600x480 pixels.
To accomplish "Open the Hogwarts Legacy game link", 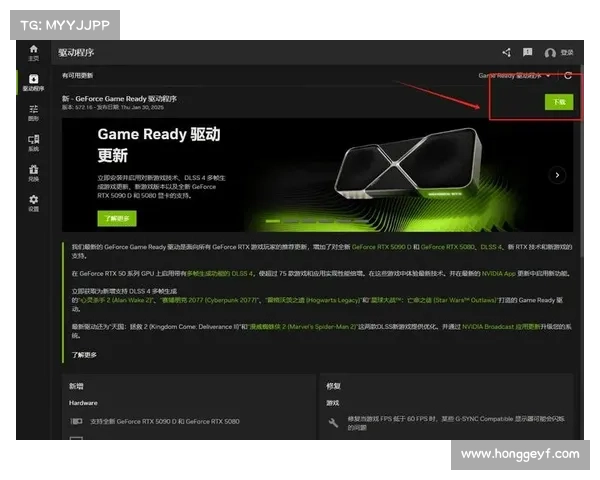I will coord(313,300).
